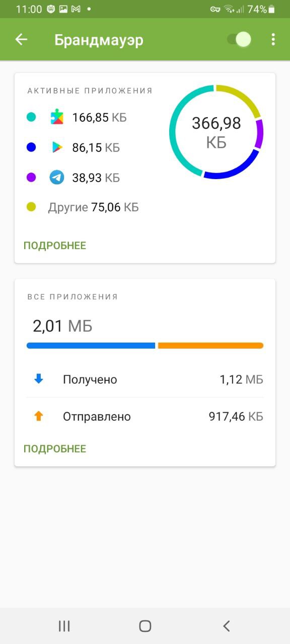Click the blue download arrow icon
This screenshot has width=290, height=644.
[x=40, y=379]
